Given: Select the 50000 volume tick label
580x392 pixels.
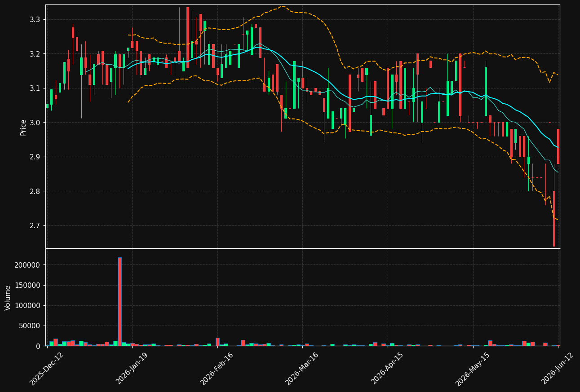Looking at the screenshot, I should coord(30,326).
